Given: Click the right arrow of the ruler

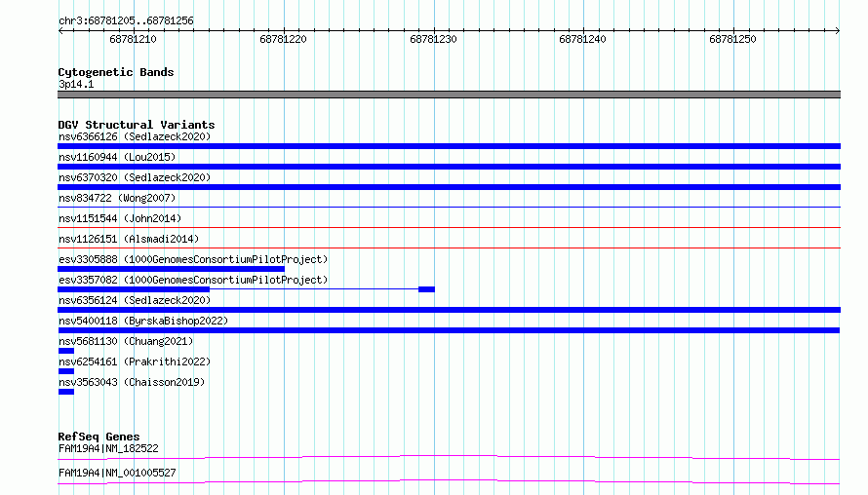Looking at the screenshot, I should point(838,30).
